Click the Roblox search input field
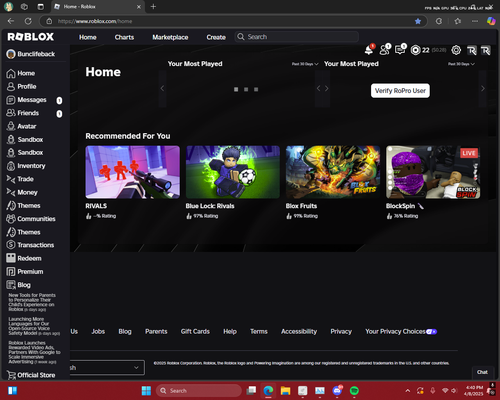 297,37
